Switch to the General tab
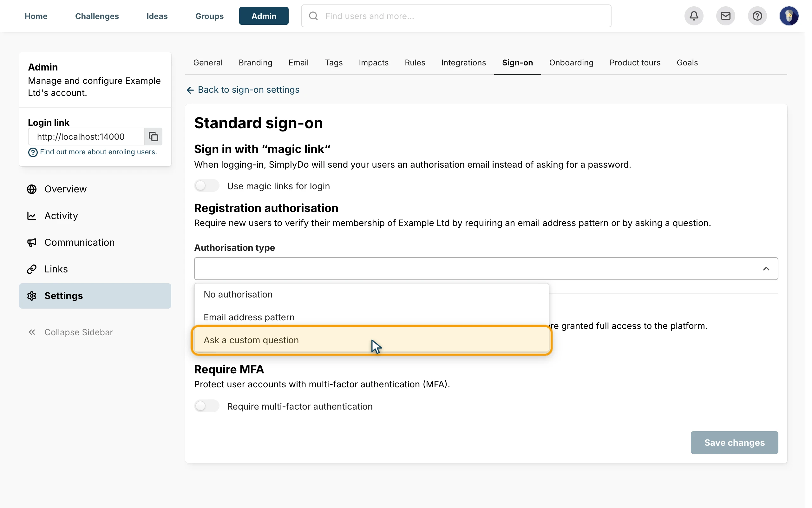The image size is (812, 508). 208,63
